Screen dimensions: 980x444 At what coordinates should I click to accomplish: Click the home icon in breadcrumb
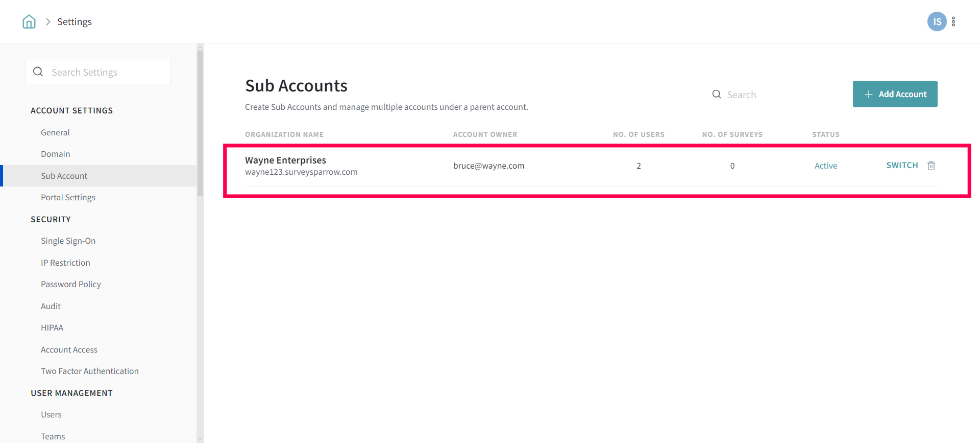29,21
